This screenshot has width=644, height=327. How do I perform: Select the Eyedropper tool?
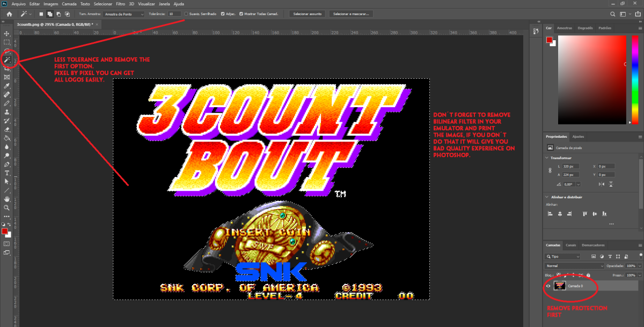(7, 86)
